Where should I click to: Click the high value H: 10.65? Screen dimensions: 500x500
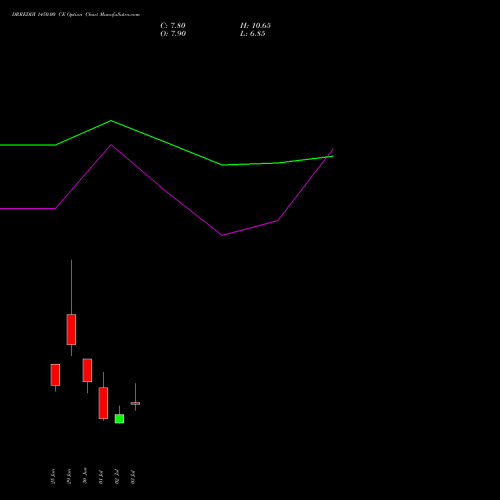coord(255,26)
